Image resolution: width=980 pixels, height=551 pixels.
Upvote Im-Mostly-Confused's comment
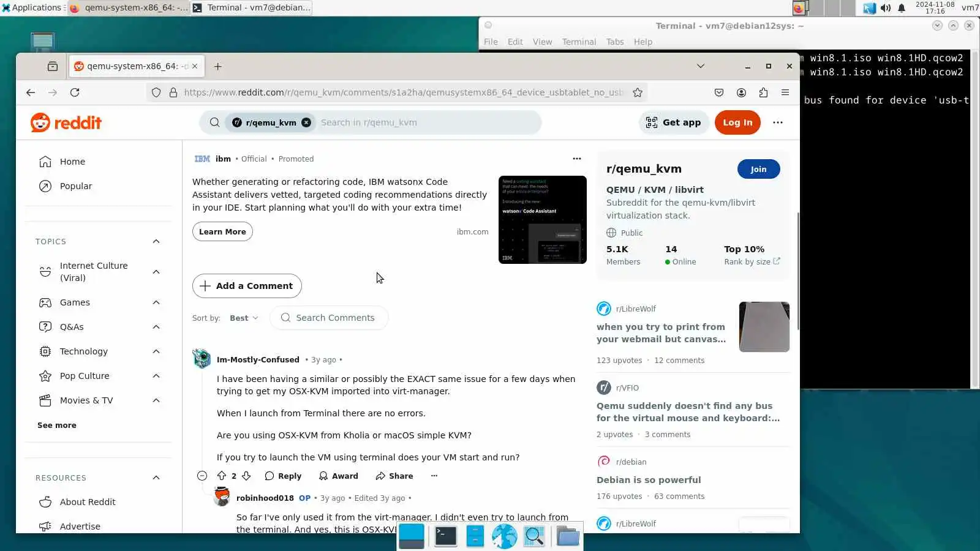[x=222, y=476]
